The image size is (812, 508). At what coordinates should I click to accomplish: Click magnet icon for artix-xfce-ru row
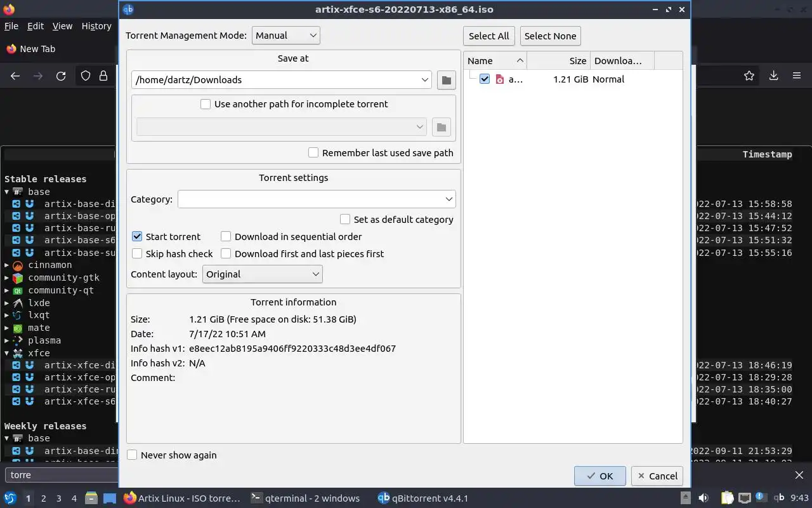pos(29,389)
